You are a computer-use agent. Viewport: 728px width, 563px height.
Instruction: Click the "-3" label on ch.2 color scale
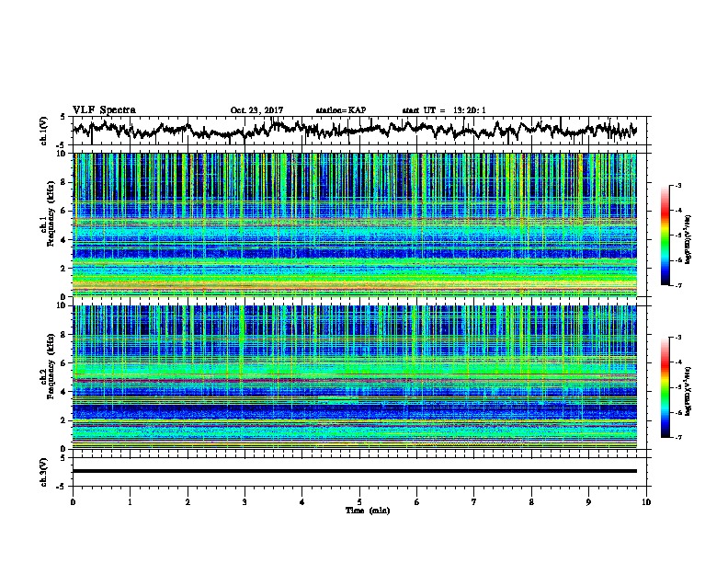[678, 338]
